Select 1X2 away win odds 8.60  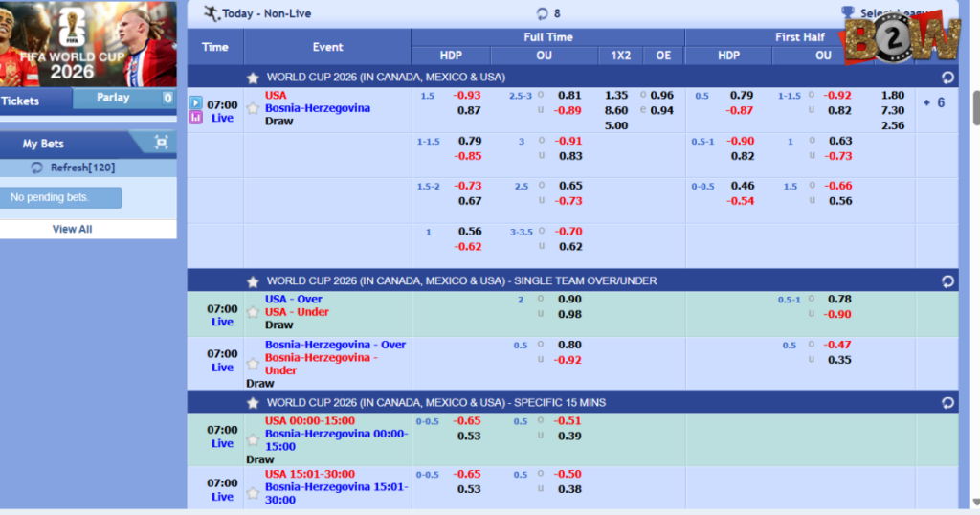pos(616,111)
